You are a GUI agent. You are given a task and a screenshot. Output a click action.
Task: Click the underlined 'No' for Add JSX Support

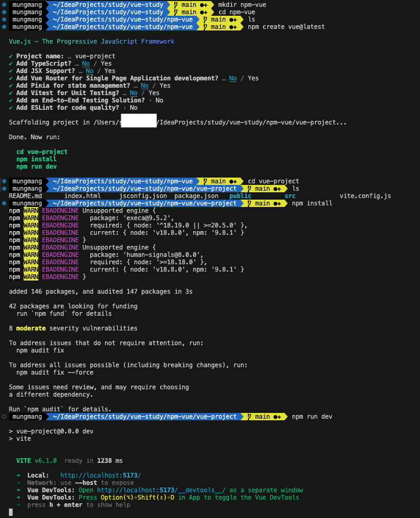89,71
